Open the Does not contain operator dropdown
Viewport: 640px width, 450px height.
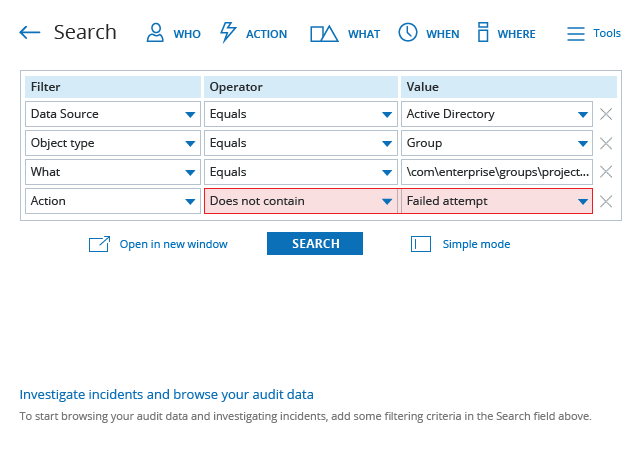(301, 201)
